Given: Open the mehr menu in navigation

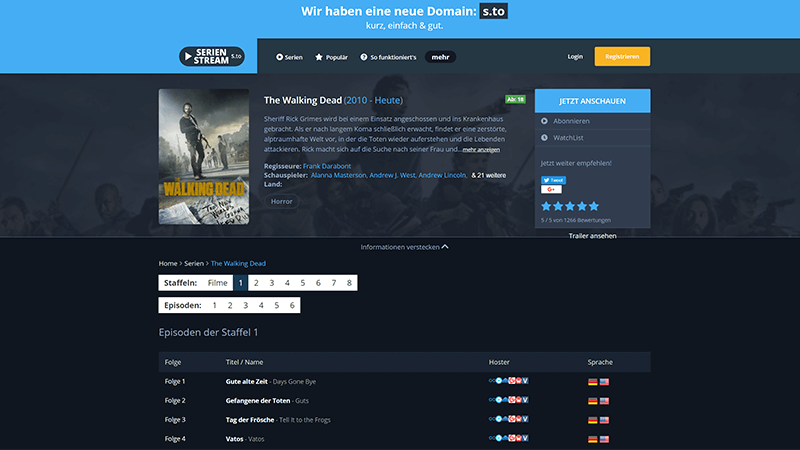Looking at the screenshot, I should pyautogui.click(x=440, y=57).
